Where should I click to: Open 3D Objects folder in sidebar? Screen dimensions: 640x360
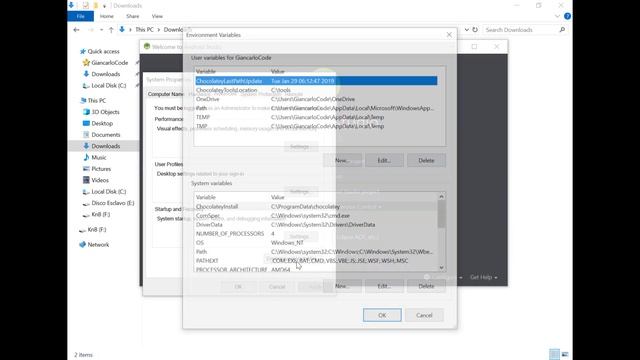coord(101,112)
